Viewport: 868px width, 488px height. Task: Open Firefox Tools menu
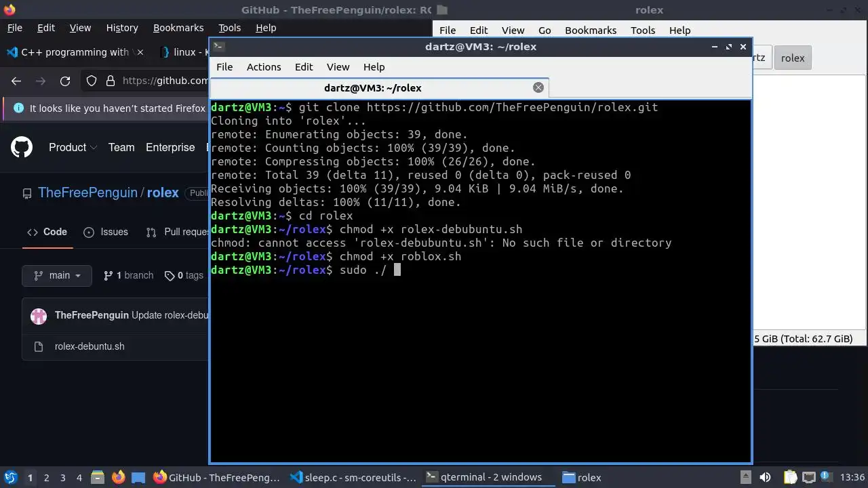(x=230, y=28)
